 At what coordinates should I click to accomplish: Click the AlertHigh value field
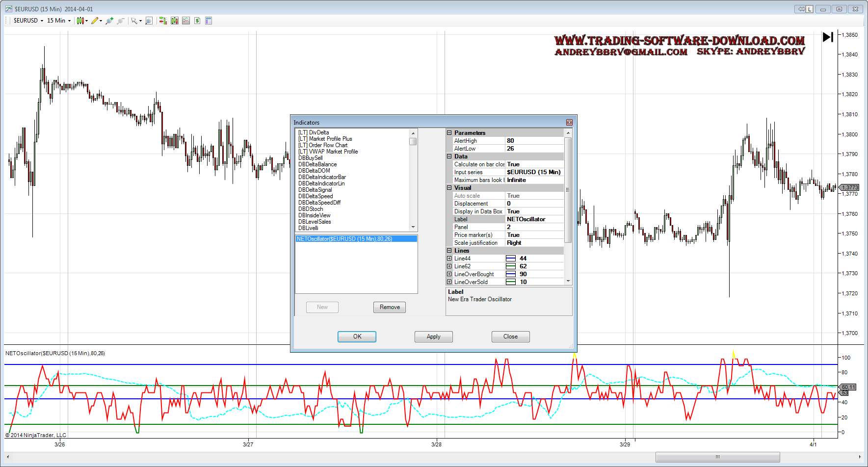534,141
